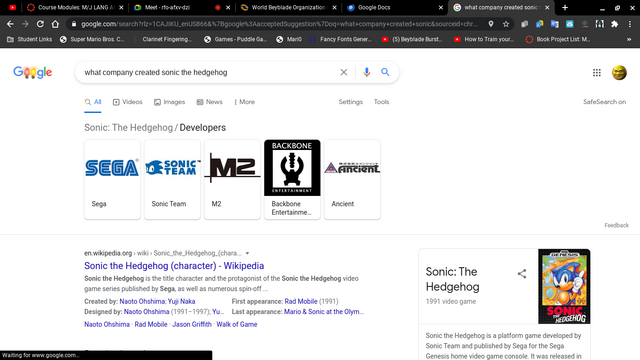Open the Rad Mobile first appearance link
This screenshot has height=360, width=640.
tap(301, 301)
